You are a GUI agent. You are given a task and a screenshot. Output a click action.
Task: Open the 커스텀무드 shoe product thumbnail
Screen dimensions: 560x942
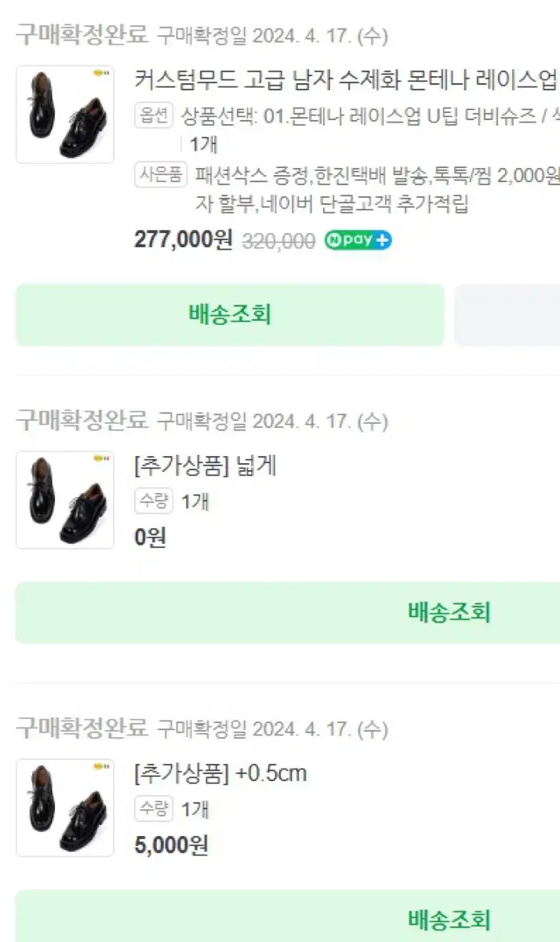(x=64, y=114)
